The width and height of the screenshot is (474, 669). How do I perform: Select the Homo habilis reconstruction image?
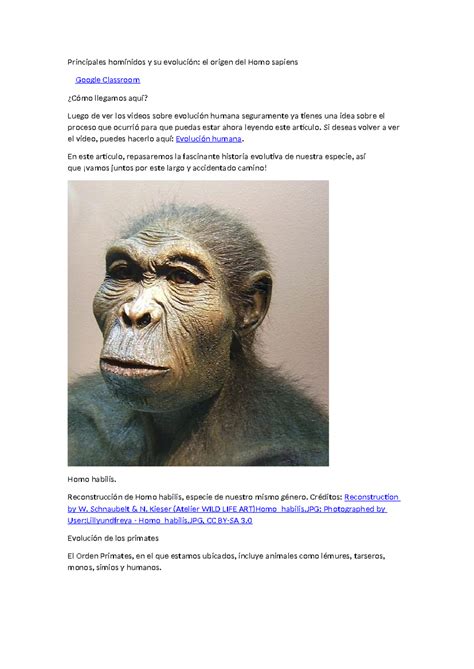point(198,323)
